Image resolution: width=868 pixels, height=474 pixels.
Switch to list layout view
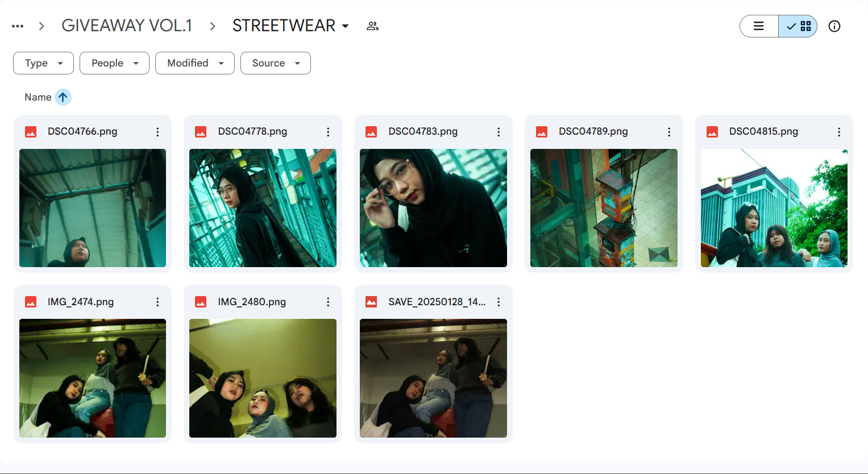pyautogui.click(x=759, y=26)
